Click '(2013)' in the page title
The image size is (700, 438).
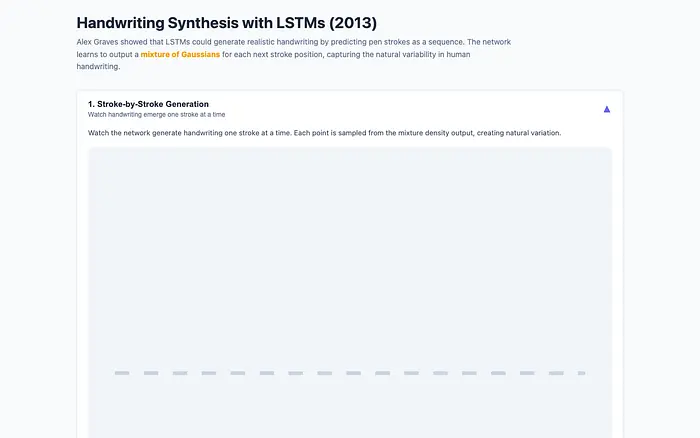[353, 22]
